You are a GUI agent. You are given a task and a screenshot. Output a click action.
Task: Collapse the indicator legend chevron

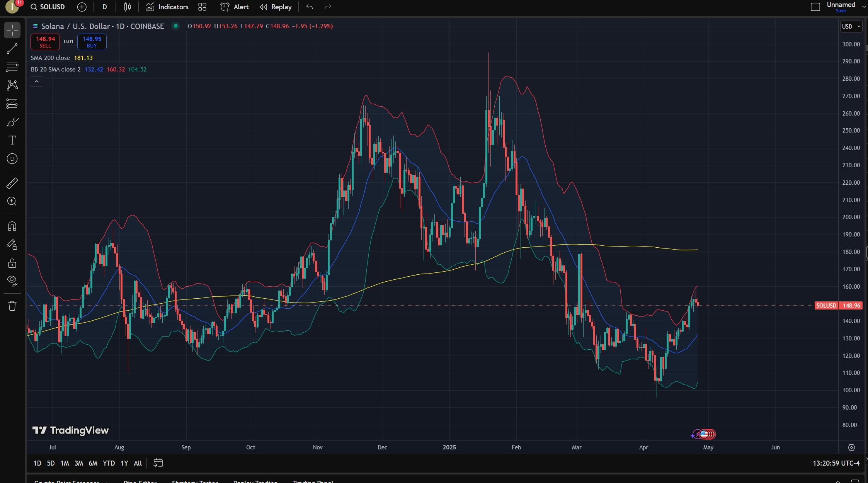37,82
